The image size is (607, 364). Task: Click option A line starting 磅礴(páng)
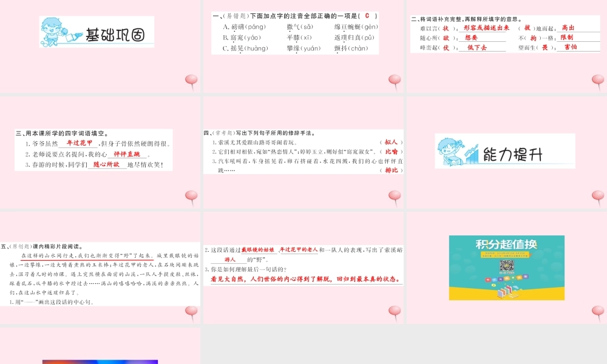pyautogui.click(x=300, y=27)
